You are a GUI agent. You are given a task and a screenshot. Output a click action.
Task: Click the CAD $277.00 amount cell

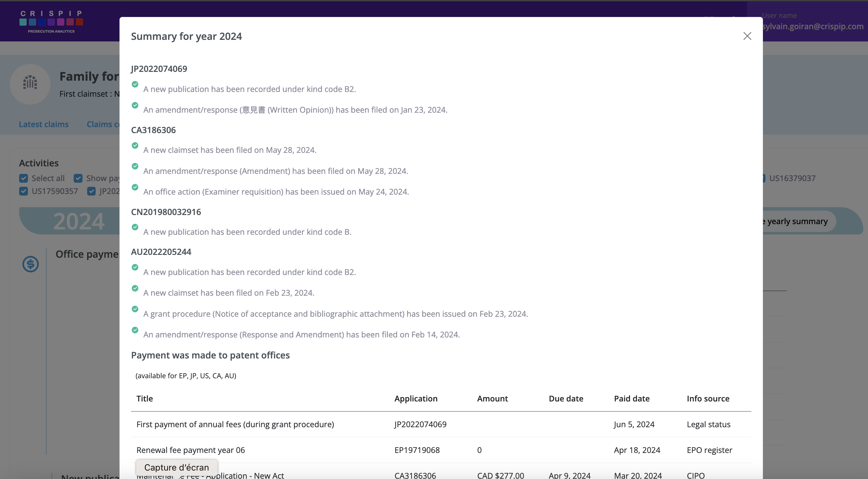(x=500, y=475)
